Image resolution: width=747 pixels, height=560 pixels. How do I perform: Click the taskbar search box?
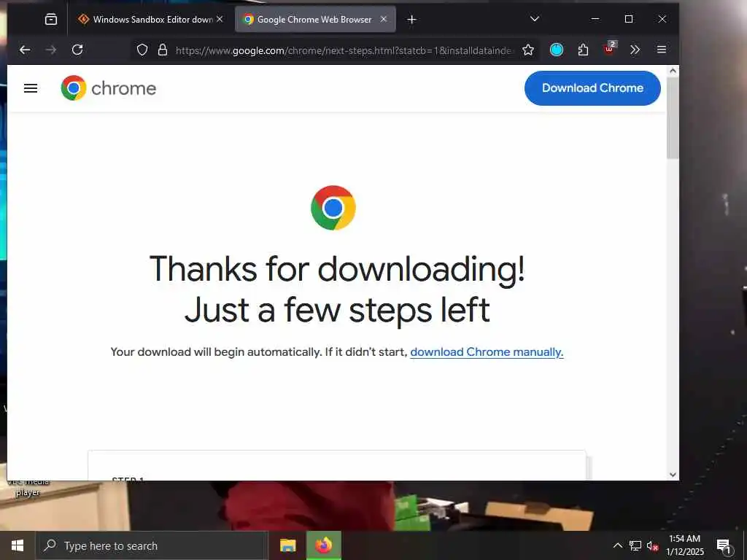click(152, 545)
